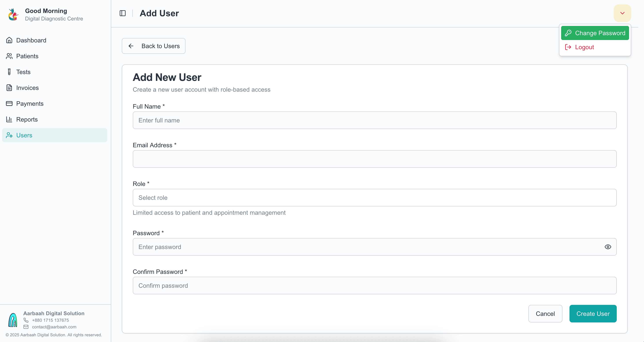Go to Patients in the sidebar
The height and width of the screenshot is (342, 644).
pyautogui.click(x=55, y=56)
